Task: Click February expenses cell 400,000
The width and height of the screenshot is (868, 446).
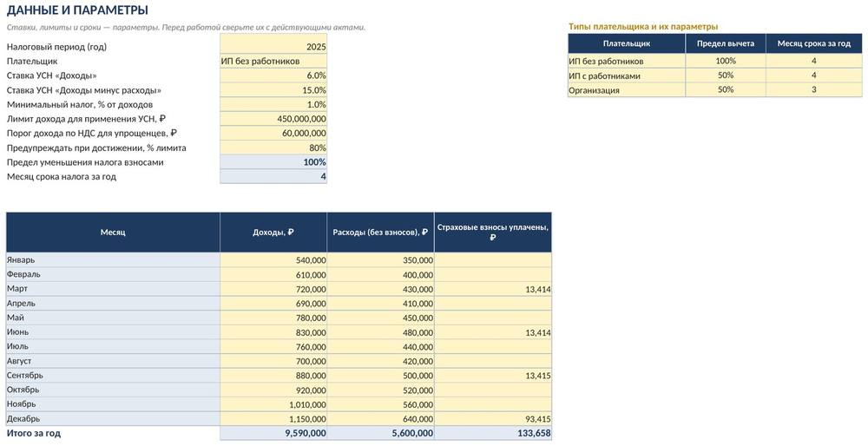Action: 381,274
